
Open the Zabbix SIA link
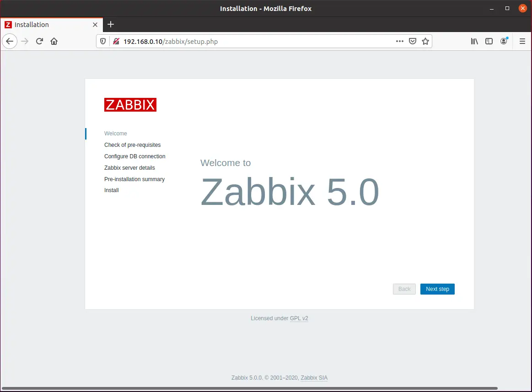point(314,378)
